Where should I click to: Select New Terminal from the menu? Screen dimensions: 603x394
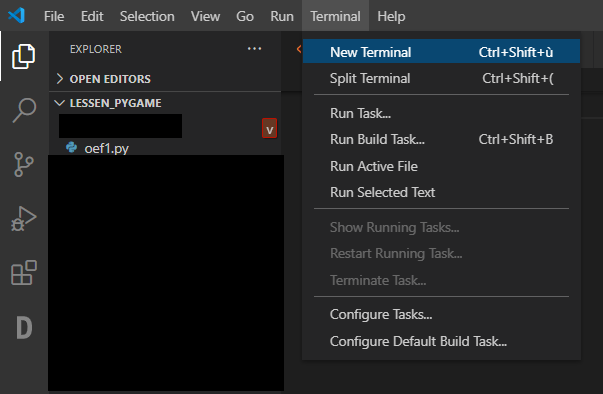[441, 52]
